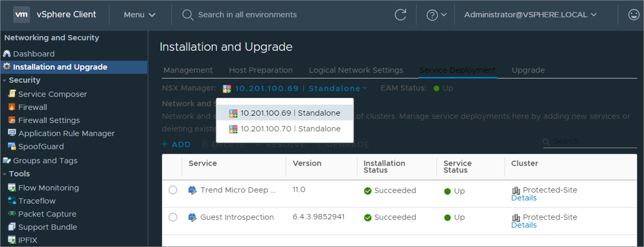Open the Logical Network Settings tab

[356, 70]
